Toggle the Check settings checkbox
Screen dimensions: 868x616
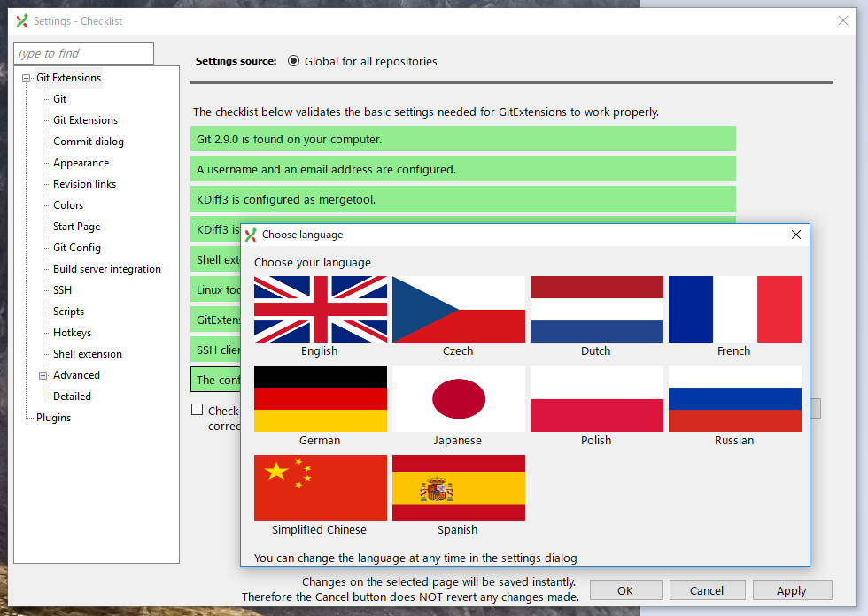tap(197, 409)
